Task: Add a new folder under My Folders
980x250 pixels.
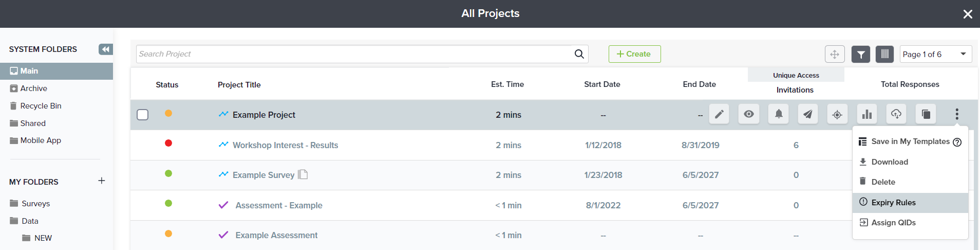Action: point(102,181)
